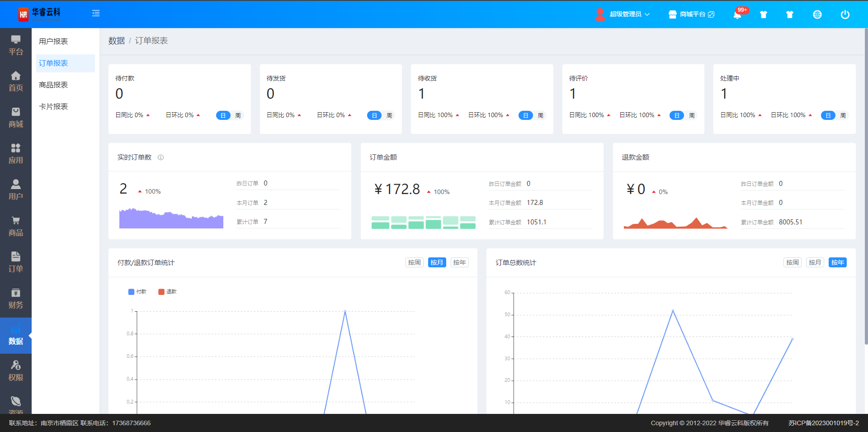
Task: Switch 待付款 card to 周 view
Action: point(238,115)
